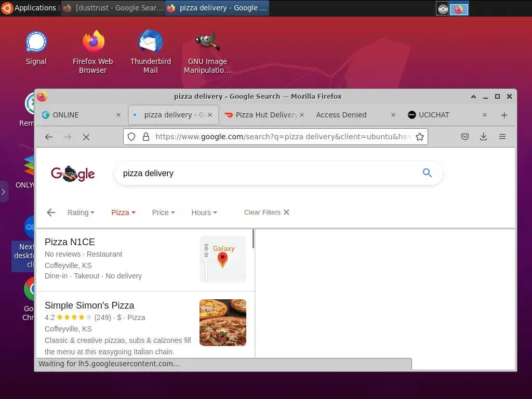
Task: Close the UCICHAT tab
Action: [485, 115]
